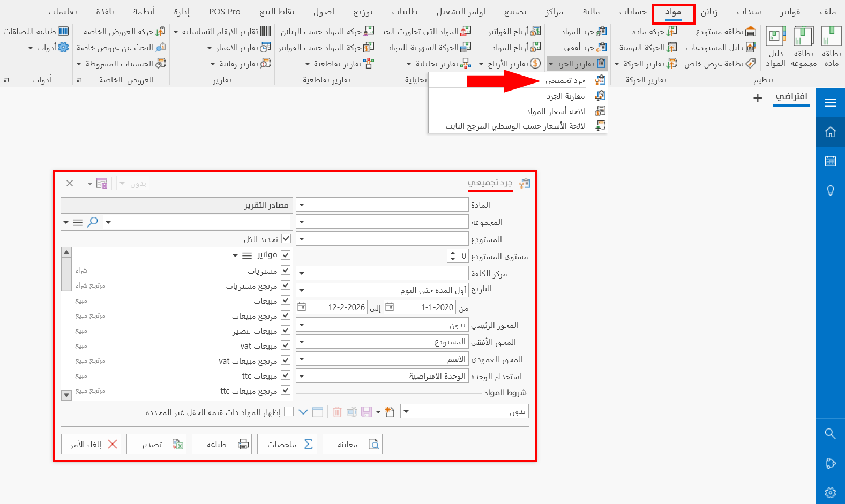The width and height of the screenshot is (845, 504).
Task: Open hamburger menu in sidebar
Action: point(831,103)
